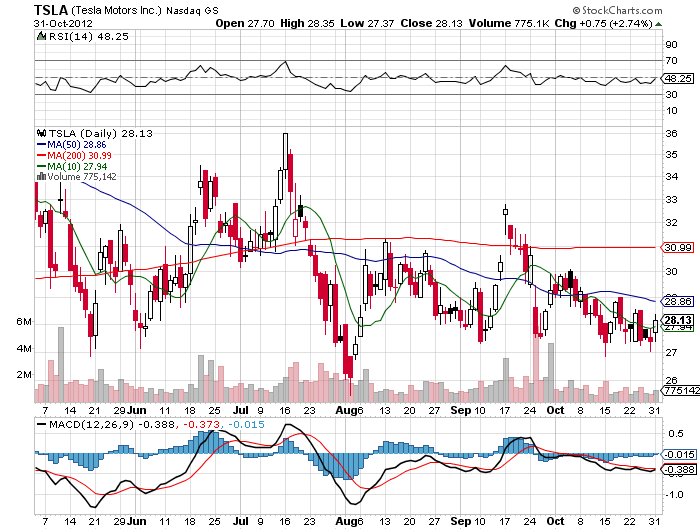Click the 'TSLA (Daily) 28.13' legend text
This screenshot has height=530, width=700.
click(x=100, y=134)
